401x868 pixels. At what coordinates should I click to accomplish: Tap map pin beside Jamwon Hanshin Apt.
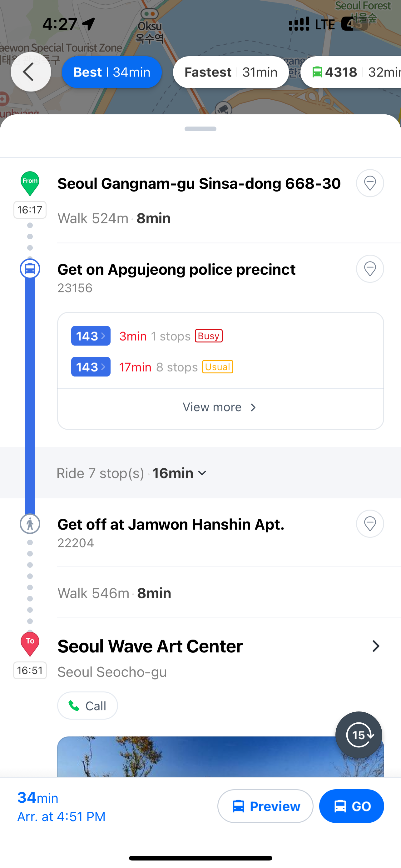click(370, 524)
